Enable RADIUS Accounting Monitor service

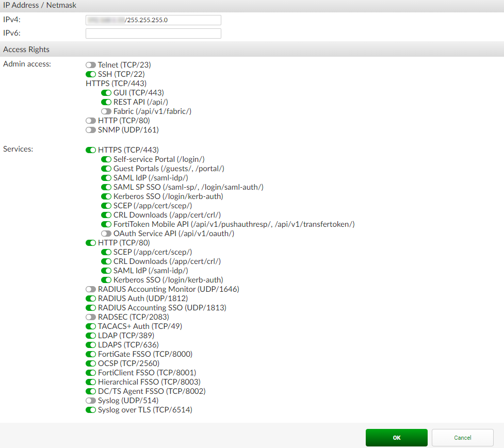click(91, 289)
